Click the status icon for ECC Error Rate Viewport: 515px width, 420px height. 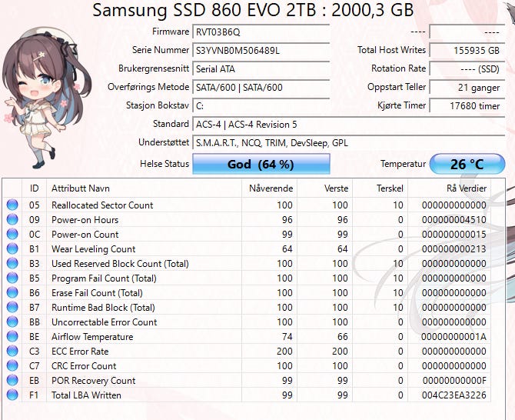(x=12, y=351)
